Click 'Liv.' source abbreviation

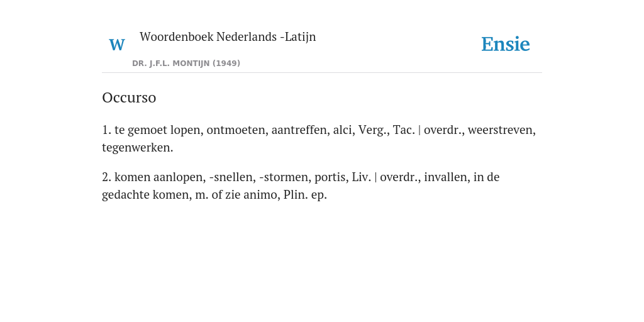coord(362,177)
